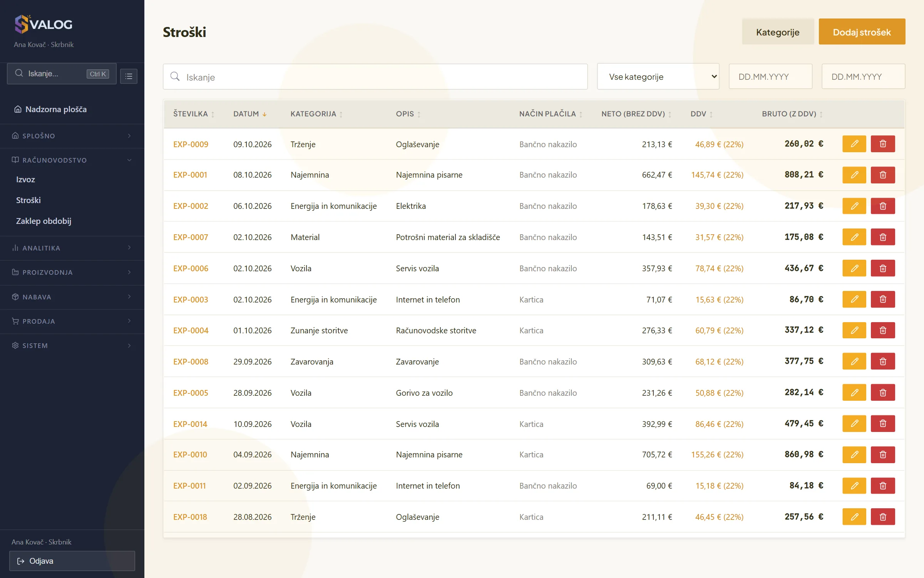
Task: Edit expense EXP-0007 with the pencil icon
Action: pos(854,237)
